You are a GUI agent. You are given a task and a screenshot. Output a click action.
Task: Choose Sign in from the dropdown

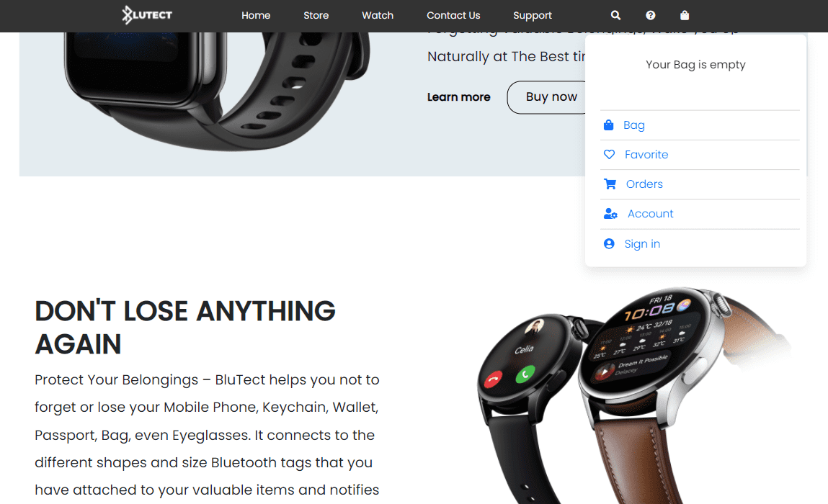(642, 244)
